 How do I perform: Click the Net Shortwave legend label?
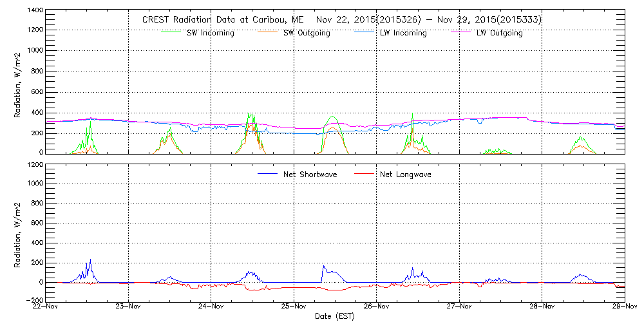[311, 175]
